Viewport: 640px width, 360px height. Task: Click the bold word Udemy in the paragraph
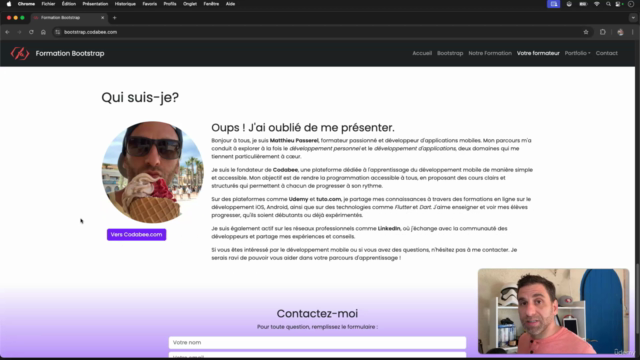(298, 199)
